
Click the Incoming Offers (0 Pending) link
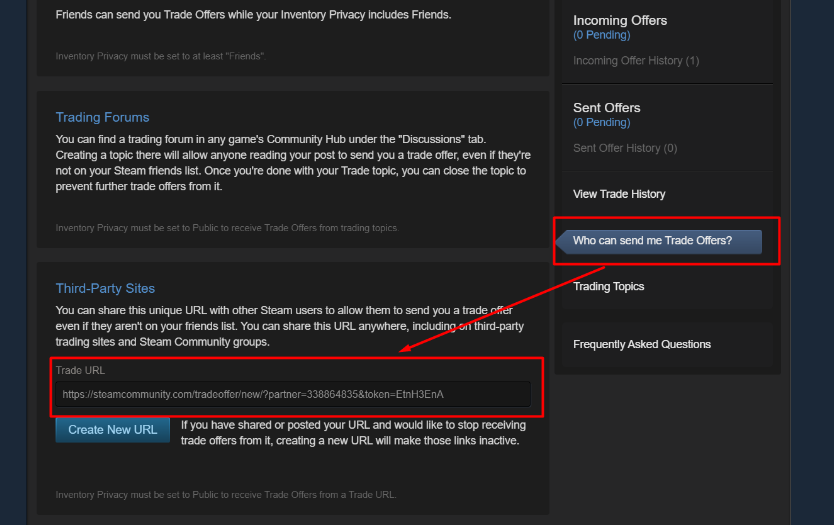click(602, 35)
